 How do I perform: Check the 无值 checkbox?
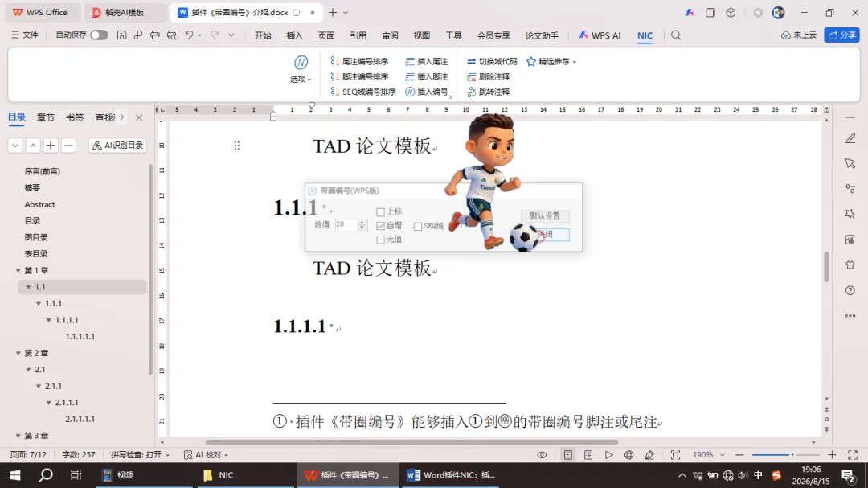click(380, 240)
